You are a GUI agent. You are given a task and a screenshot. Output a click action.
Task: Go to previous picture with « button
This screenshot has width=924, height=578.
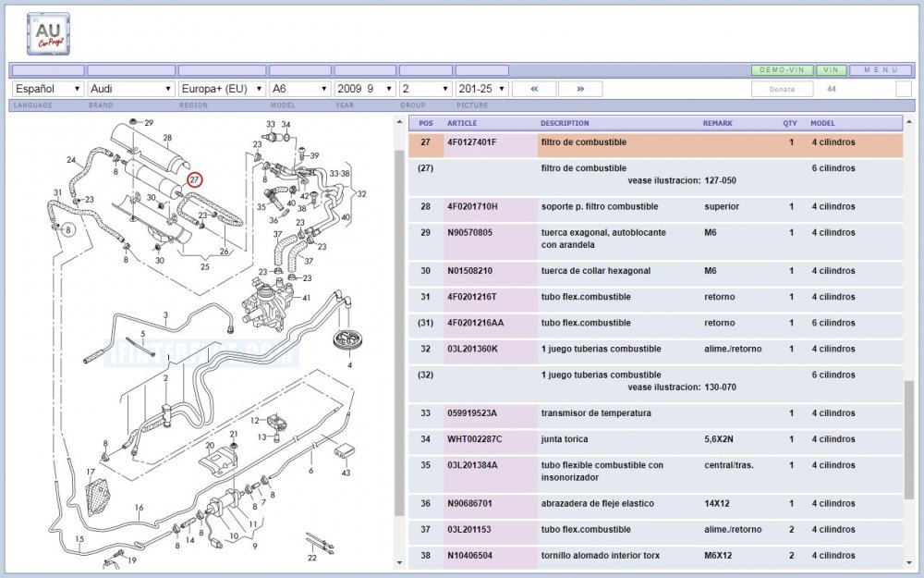534,89
